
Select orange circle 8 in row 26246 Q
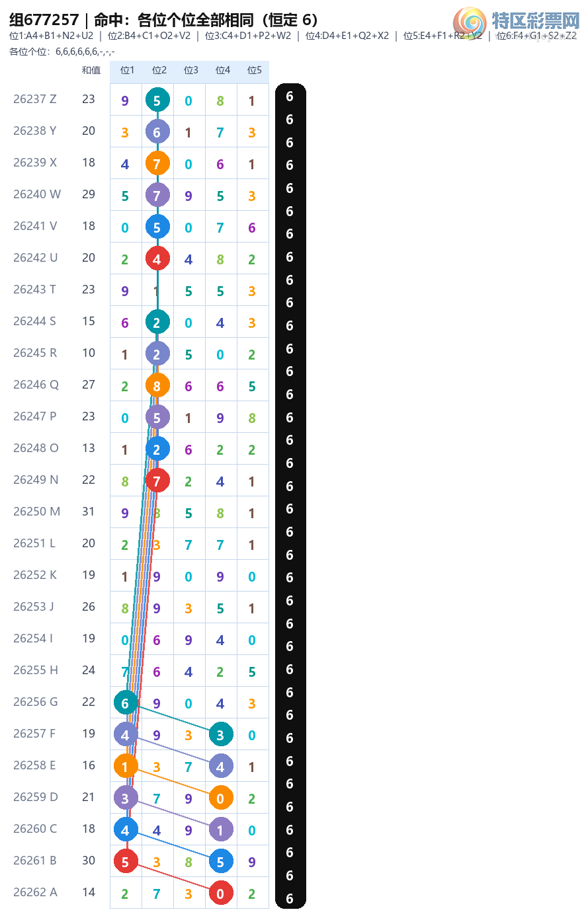157,385
